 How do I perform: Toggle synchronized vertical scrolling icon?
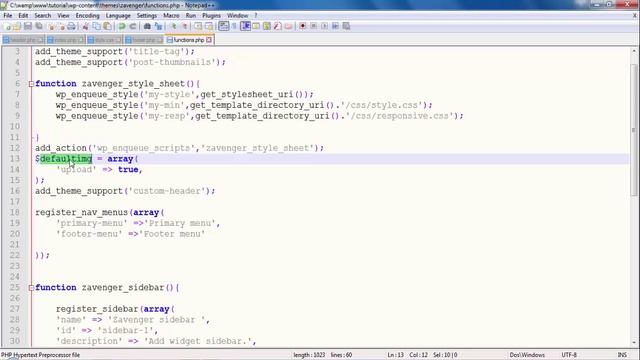click(198, 26)
